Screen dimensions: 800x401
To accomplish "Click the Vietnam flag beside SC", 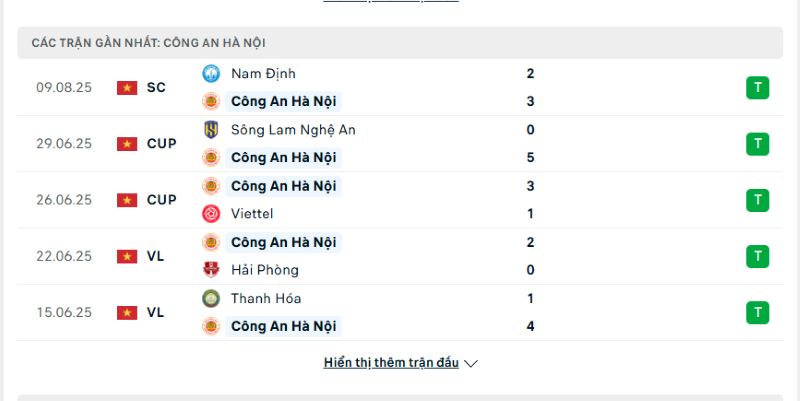I will tap(126, 87).
